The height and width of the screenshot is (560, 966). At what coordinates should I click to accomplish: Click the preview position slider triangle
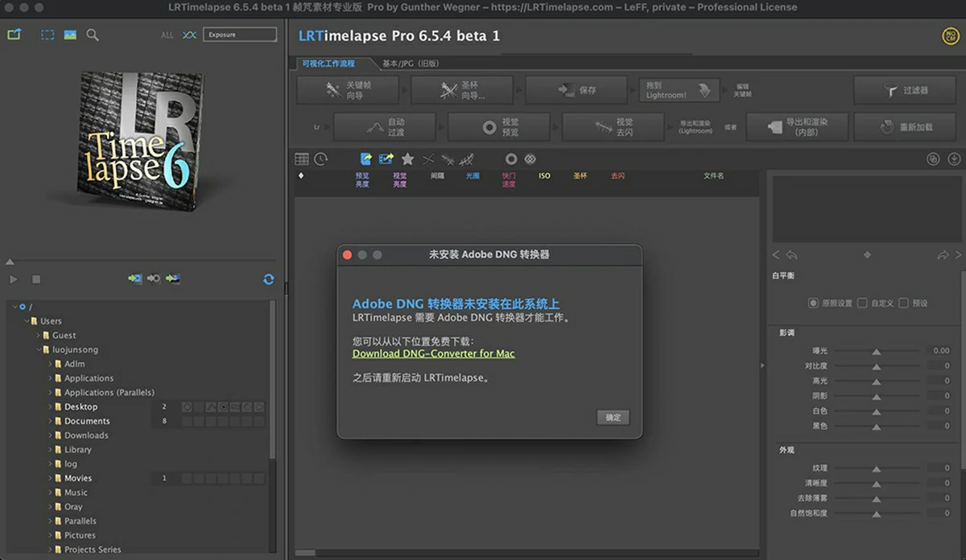click(10, 261)
